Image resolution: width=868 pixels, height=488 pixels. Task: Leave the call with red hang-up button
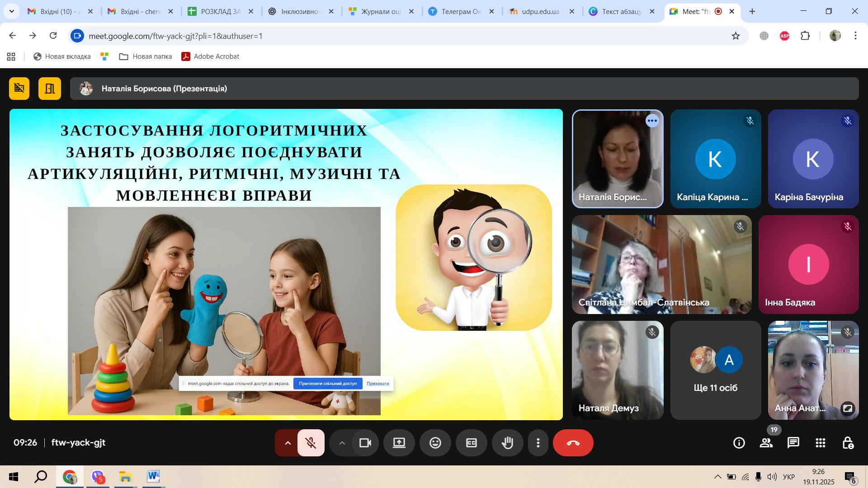tap(573, 443)
